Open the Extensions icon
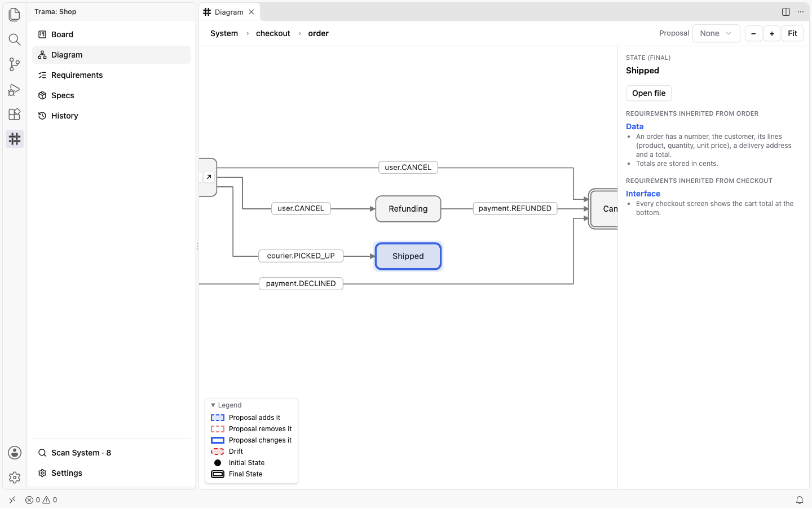Screen dimensions: 812x508 pos(15,114)
